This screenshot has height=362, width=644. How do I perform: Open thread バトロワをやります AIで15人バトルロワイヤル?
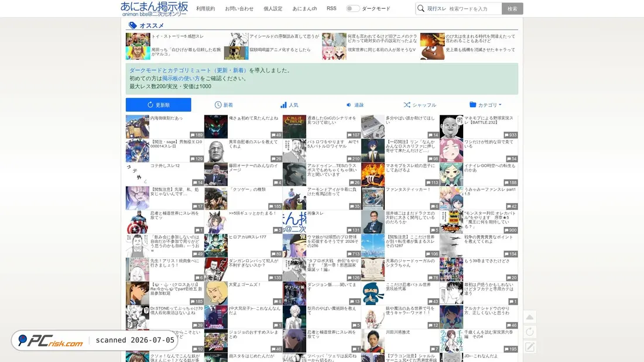tap(333, 144)
